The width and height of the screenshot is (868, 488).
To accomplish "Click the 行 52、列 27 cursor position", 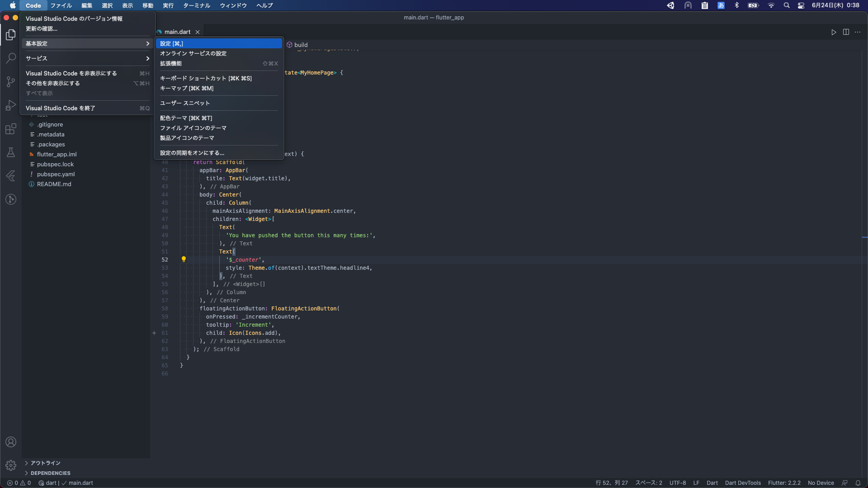I will coord(612,483).
